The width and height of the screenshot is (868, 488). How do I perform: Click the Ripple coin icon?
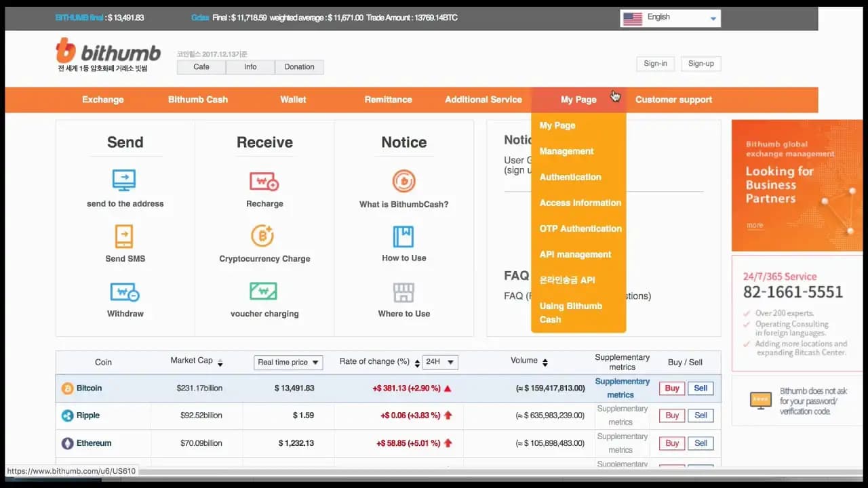pos(67,415)
